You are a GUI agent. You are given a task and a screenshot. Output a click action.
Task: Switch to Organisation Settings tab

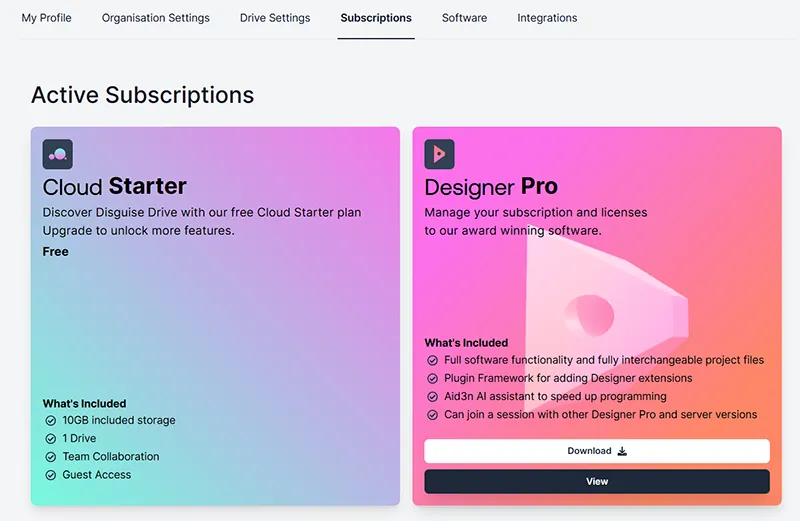click(156, 18)
